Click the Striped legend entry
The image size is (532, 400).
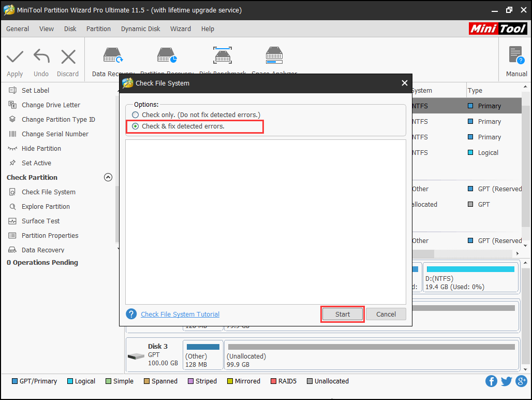coord(202,381)
